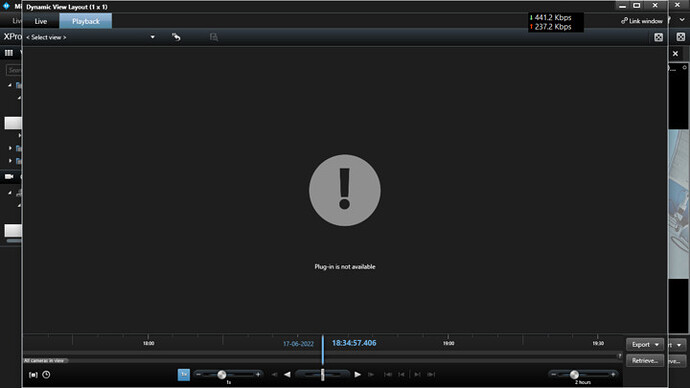
Task: Click the Link window option
Action: (642, 21)
